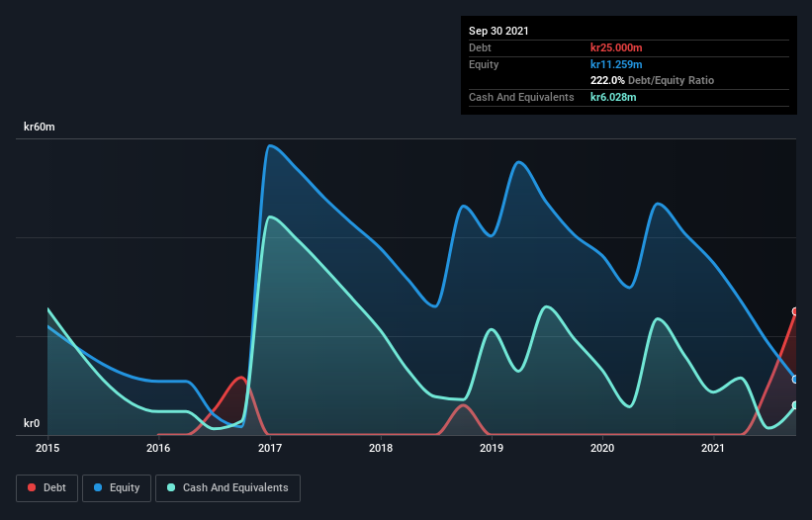Select the 2016 x-axis label
Screen dimensions: 812x520
158,448
